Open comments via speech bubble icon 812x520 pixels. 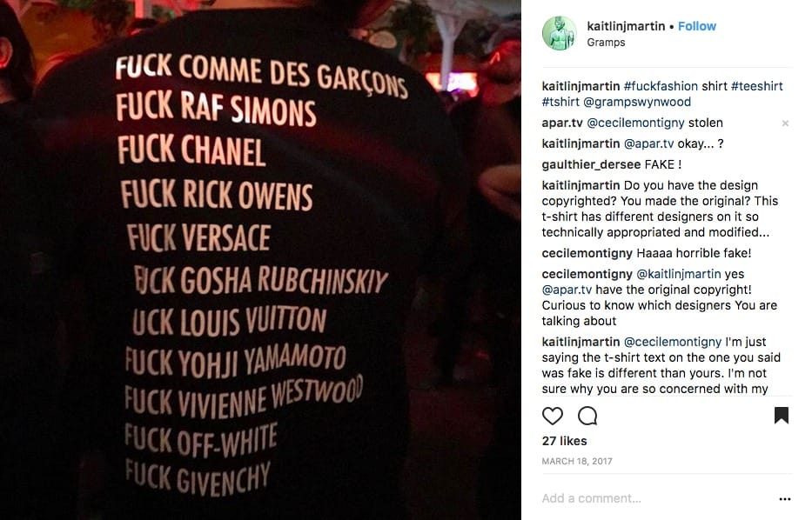coord(587,416)
